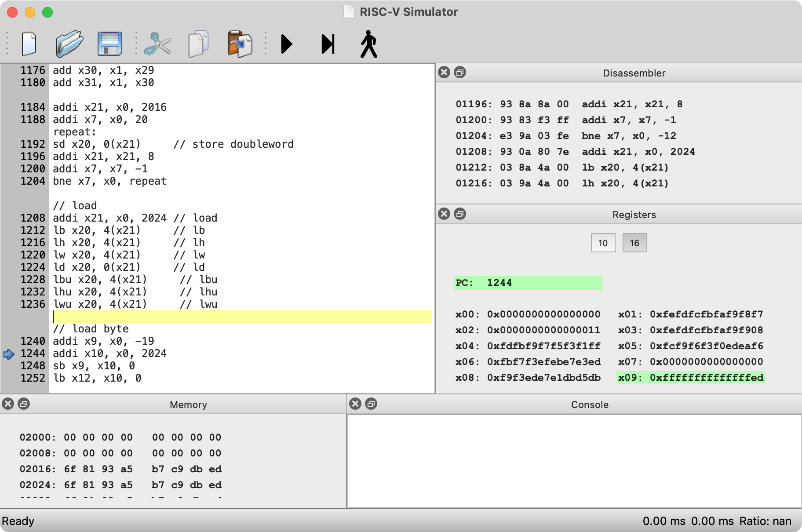Click the Ready status text
This screenshot has height=532, width=802.
click(x=18, y=521)
